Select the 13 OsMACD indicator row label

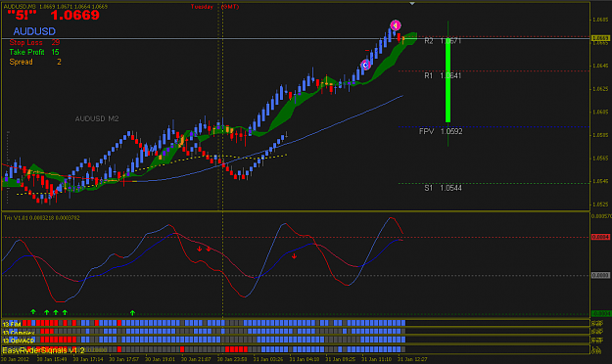click(x=19, y=341)
